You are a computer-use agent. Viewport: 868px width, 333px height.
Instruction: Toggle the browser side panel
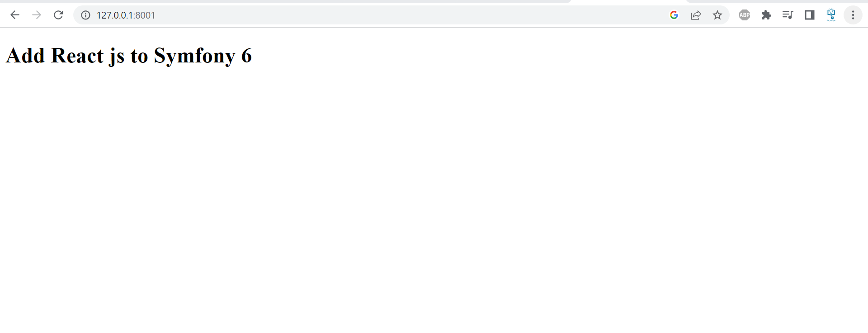810,15
